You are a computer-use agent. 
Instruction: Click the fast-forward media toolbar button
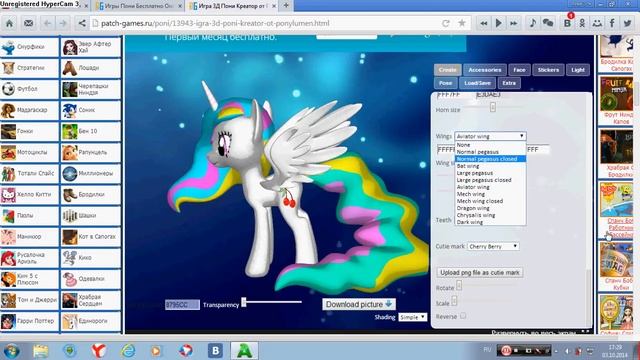click(x=514, y=23)
